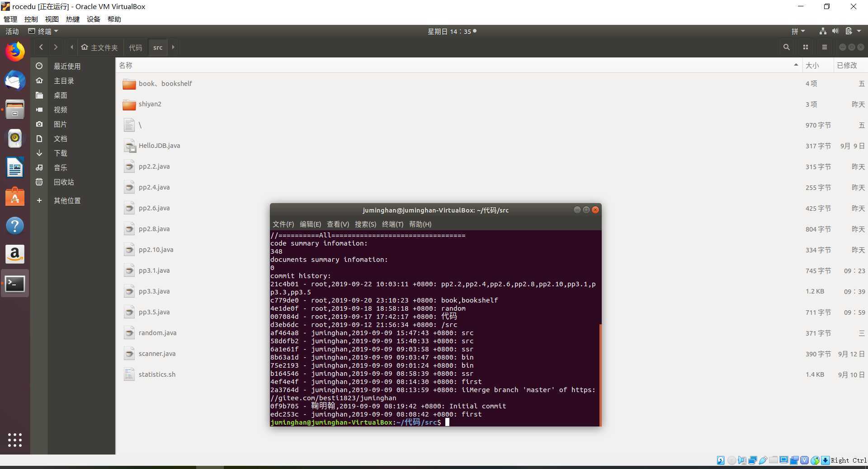
Task: Open the file manager hamburger menu
Action: 825,47
